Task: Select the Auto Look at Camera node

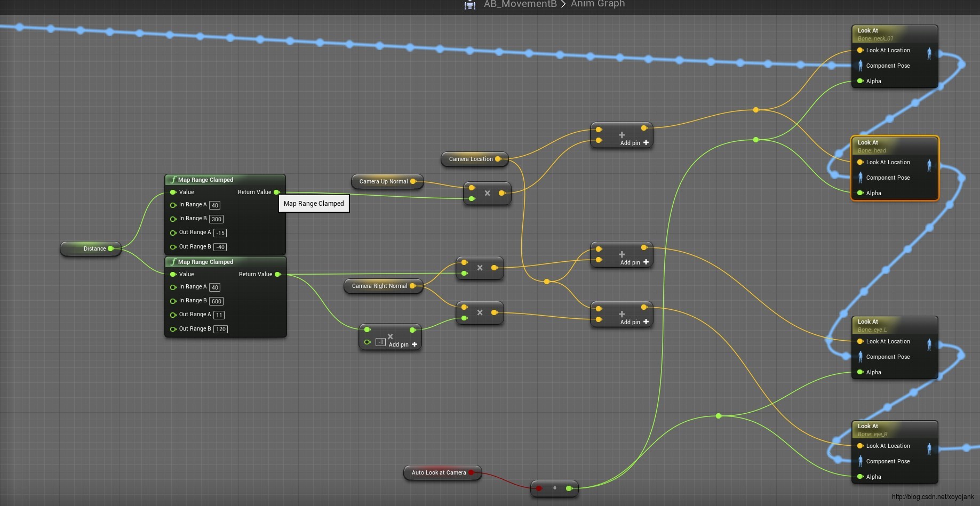Action: 442,472
